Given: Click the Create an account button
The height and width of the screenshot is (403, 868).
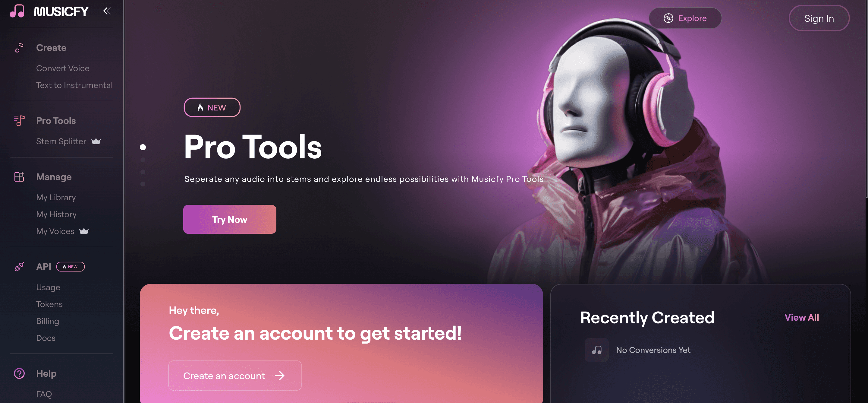Looking at the screenshot, I should (235, 375).
